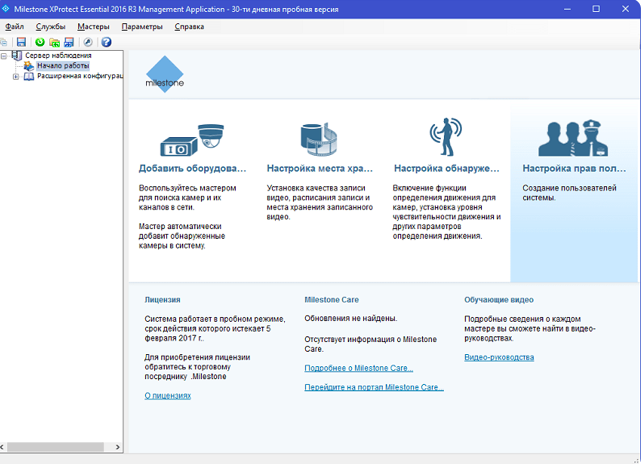The width and height of the screenshot is (641, 464).
Task: Click the users and guard icon
Action: pos(573,138)
